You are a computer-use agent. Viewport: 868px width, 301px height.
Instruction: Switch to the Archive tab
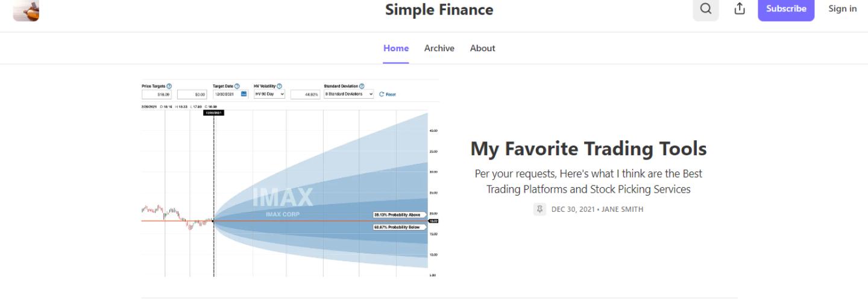pos(439,48)
